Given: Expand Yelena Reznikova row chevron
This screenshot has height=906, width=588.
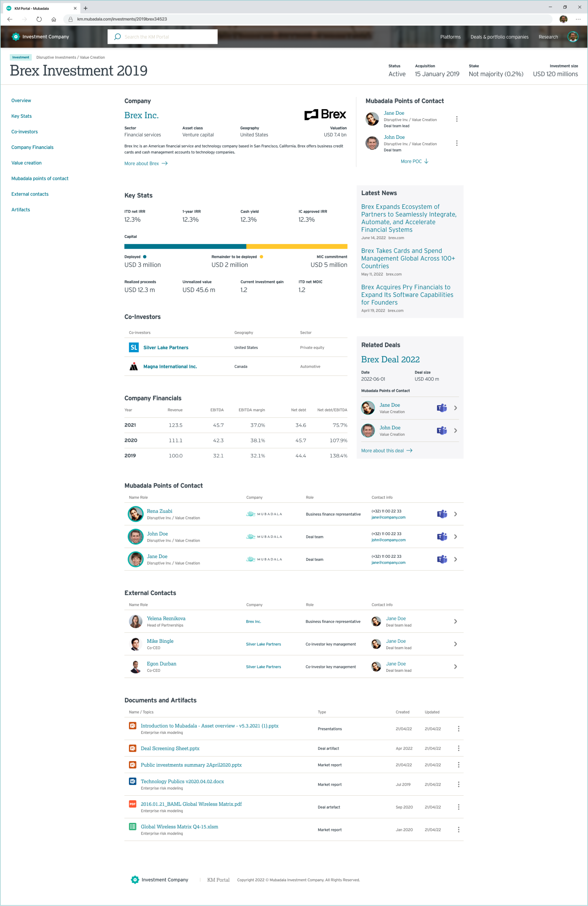Looking at the screenshot, I should click(x=455, y=621).
